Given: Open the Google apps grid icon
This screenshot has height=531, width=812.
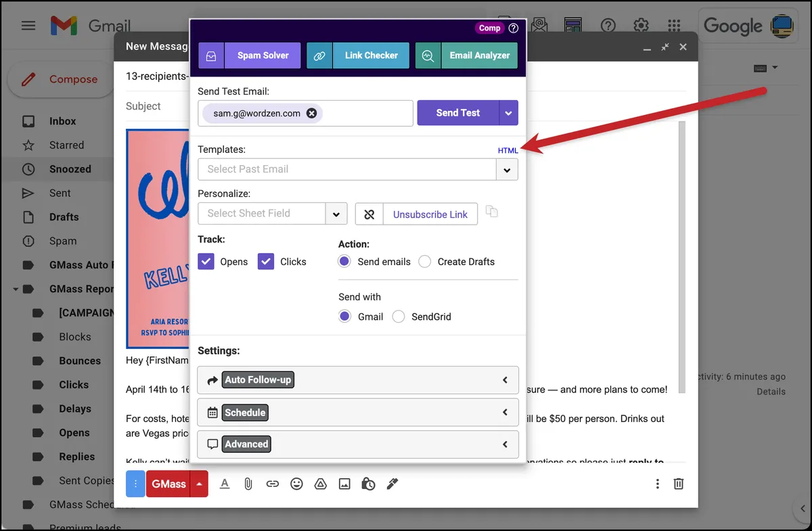Looking at the screenshot, I should pos(674,26).
